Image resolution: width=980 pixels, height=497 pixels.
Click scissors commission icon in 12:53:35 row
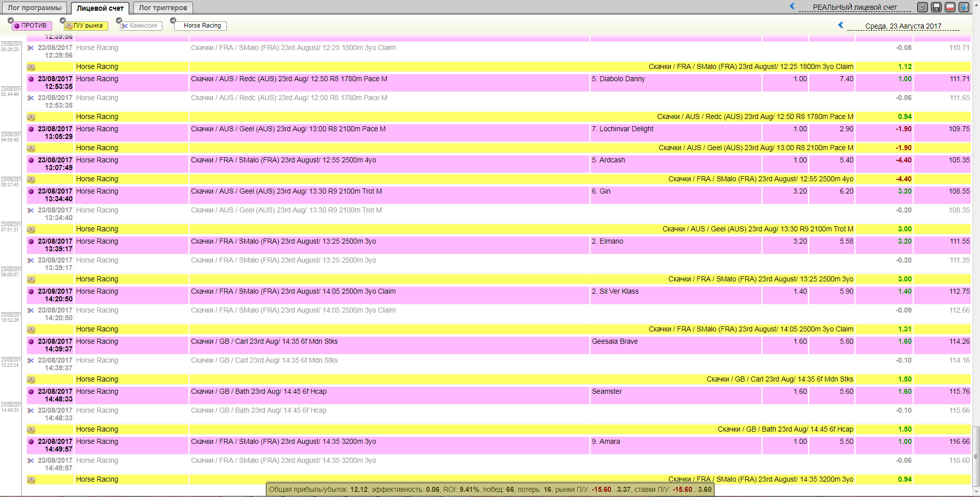[31, 98]
